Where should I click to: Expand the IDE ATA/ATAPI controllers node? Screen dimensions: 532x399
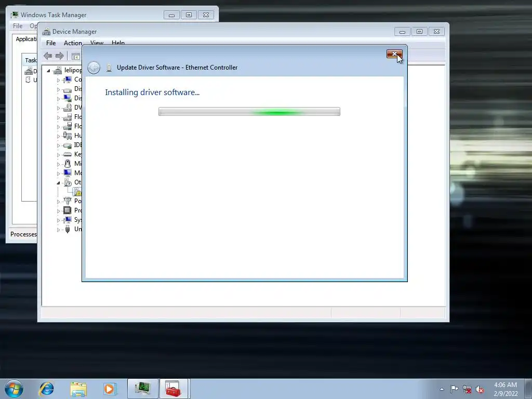[x=58, y=145]
